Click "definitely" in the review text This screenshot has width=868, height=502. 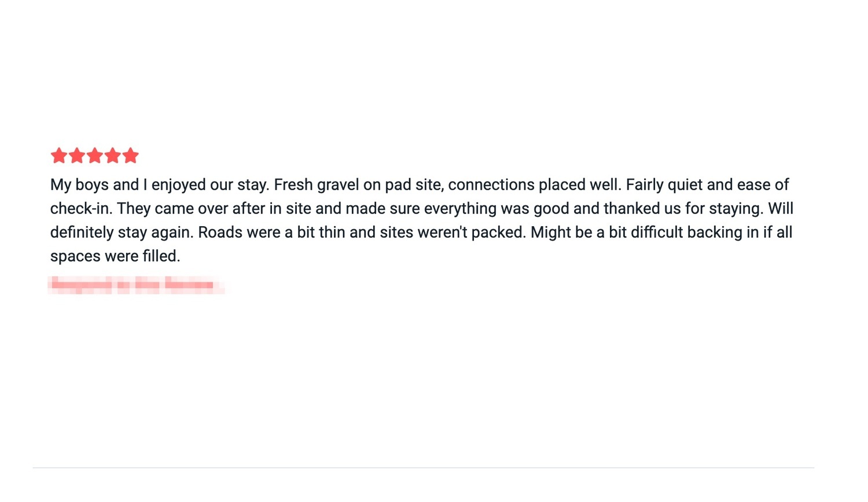pyautogui.click(x=82, y=232)
